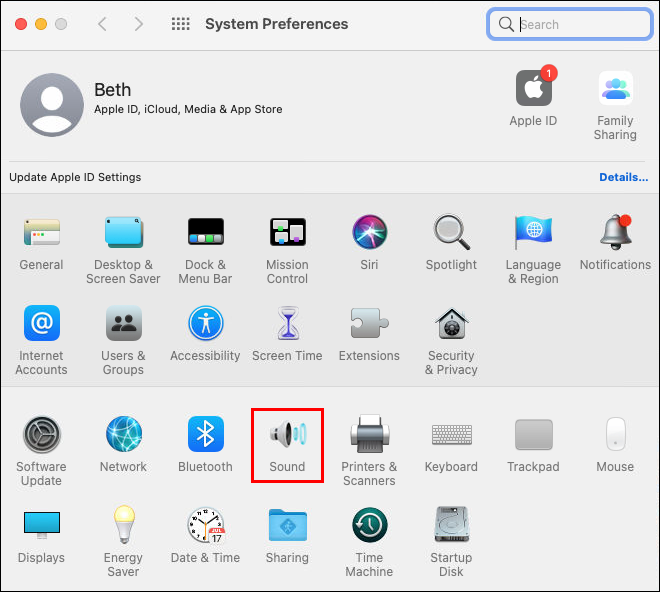Viewport: 660px width, 592px height.
Task: Minimize the System Preferences window
Action: [x=41, y=24]
